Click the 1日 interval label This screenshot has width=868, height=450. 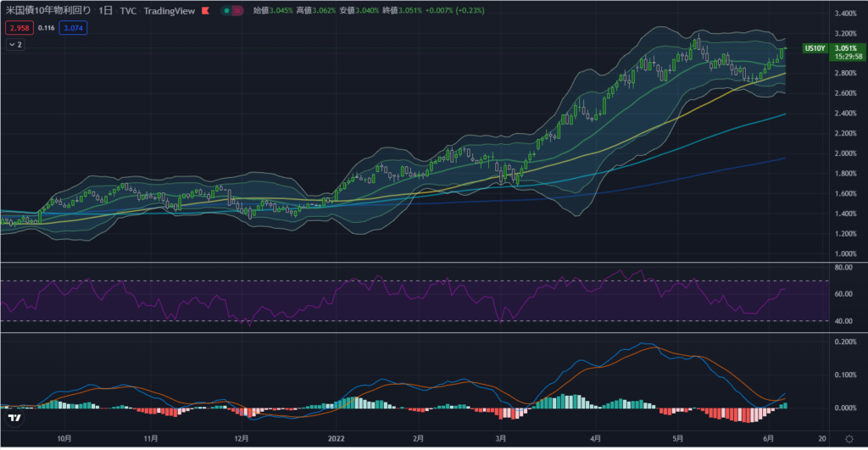tap(106, 11)
